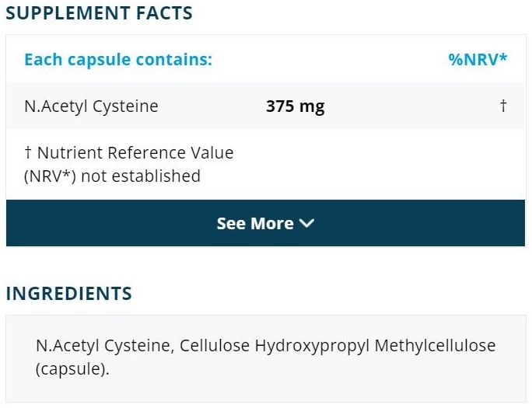The height and width of the screenshot is (408, 532).
Task: Click the '(capsule).' text in ingredients
Action: [x=72, y=368]
